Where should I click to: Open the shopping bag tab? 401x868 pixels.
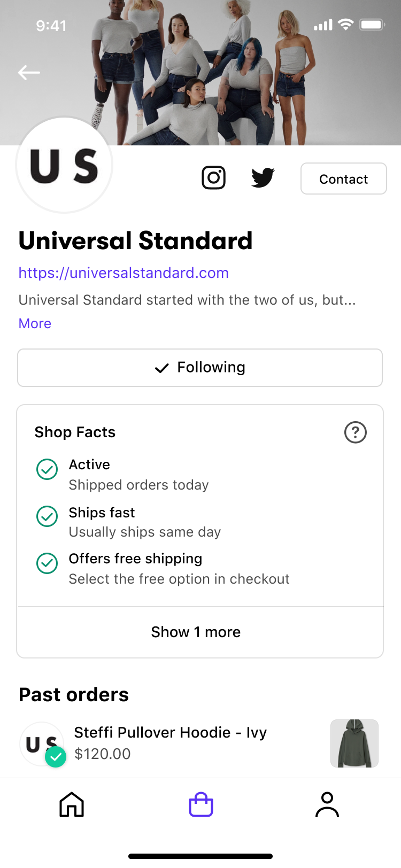[x=201, y=804]
